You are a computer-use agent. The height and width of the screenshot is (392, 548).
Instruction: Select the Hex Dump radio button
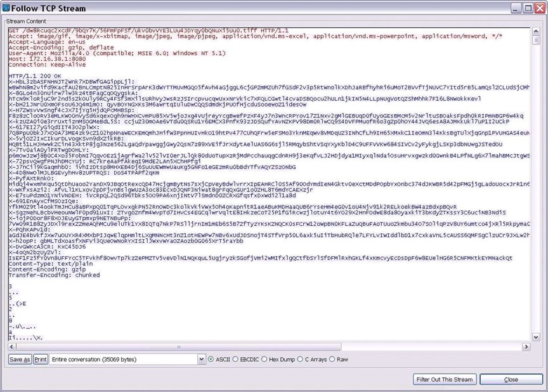click(x=264, y=359)
